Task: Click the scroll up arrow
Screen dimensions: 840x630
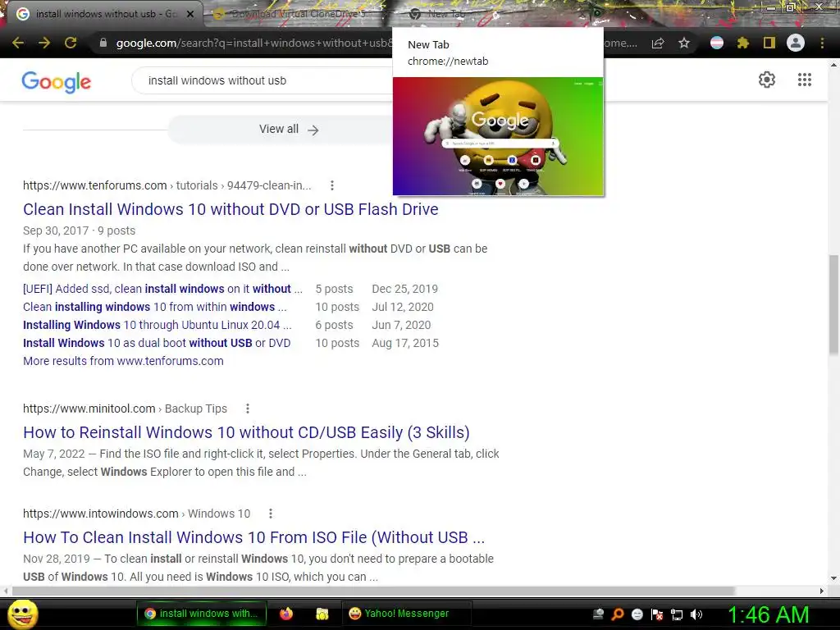Action: pos(833,65)
